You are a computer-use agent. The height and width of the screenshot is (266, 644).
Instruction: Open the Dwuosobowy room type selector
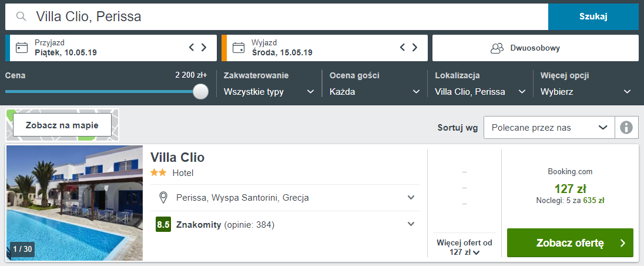click(x=535, y=48)
